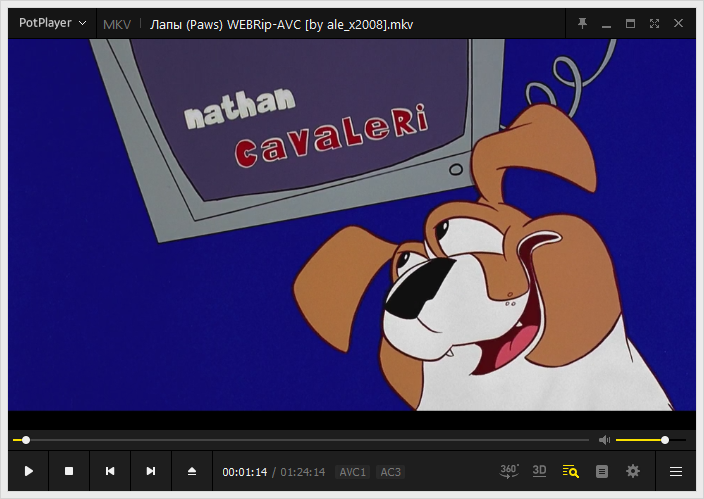Open a file with the eject button
The height and width of the screenshot is (499, 704).
click(x=192, y=471)
